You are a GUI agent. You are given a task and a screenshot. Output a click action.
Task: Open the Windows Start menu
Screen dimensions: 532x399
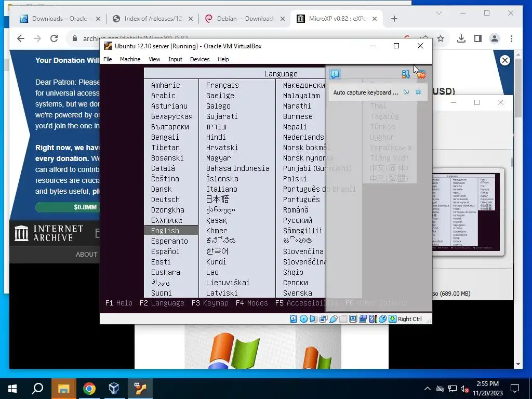point(12,389)
